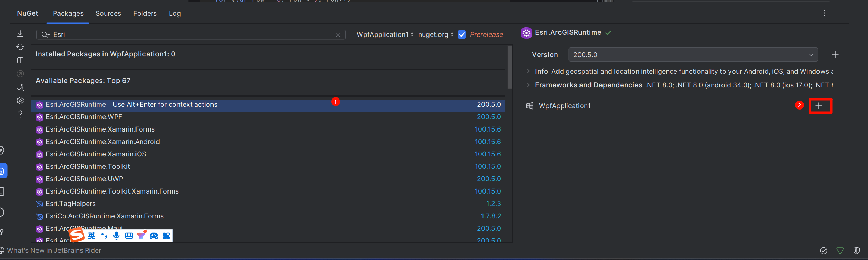This screenshot has width=868, height=260.
Task: Open the NuGet panel options kebab menu
Action: click(824, 13)
